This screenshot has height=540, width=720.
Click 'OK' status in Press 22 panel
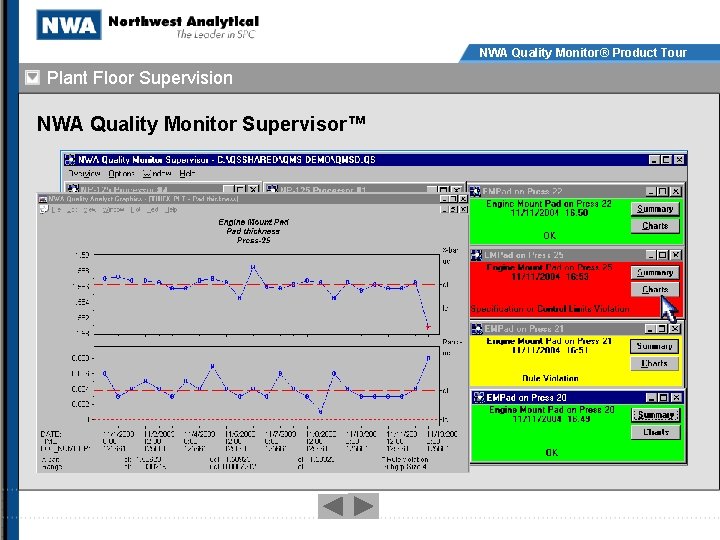click(x=550, y=236)
